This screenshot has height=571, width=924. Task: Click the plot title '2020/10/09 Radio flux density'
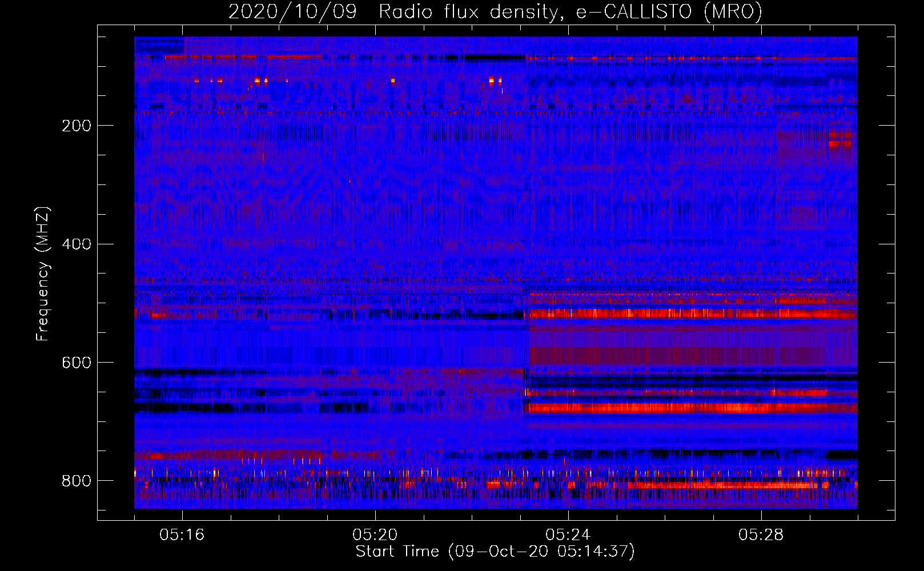[495, 11]
